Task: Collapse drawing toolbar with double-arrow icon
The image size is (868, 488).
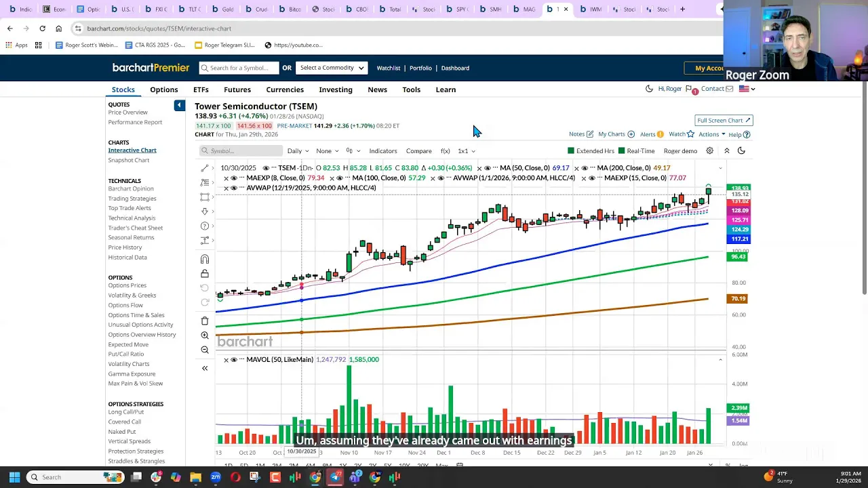Action: click(x=205, y=368)
